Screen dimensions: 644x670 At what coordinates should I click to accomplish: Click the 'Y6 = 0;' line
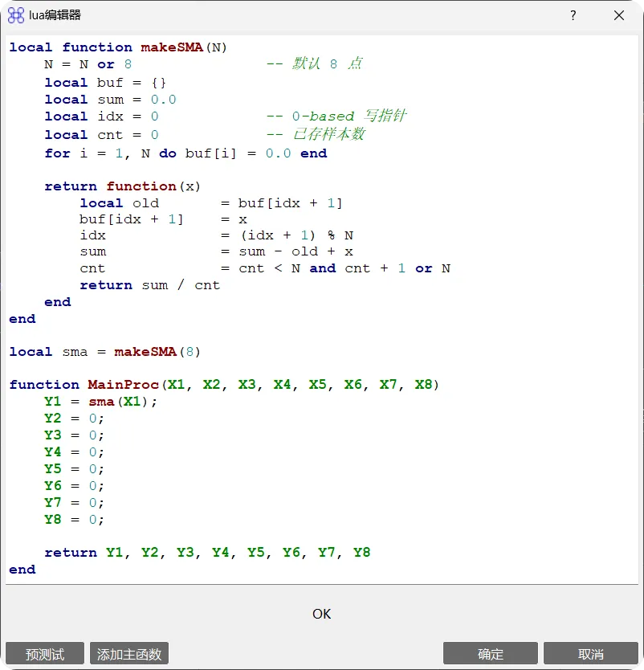click(74, 486)
